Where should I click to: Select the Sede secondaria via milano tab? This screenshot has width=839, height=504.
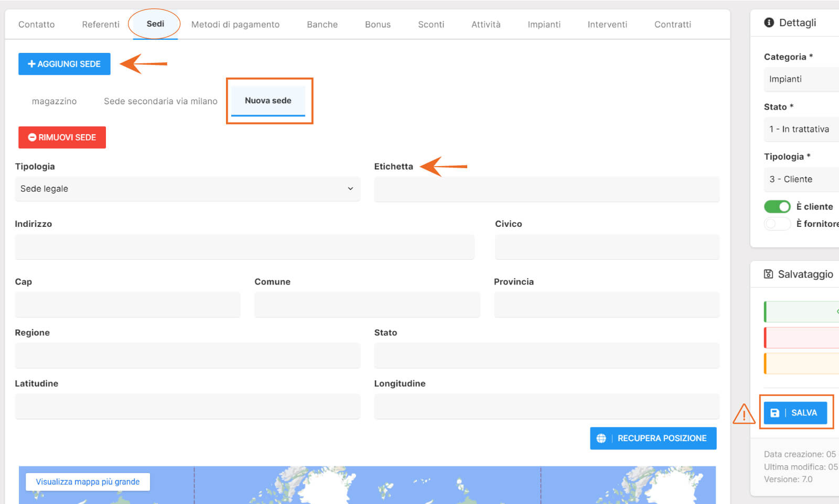[x=160, y=101]
